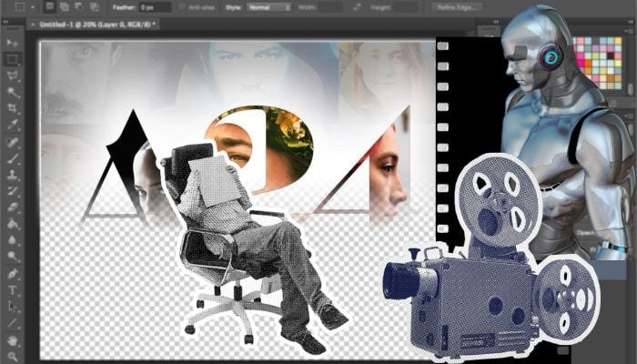Select the Move tool
This screenshot has width=637, height=364.
coord(12,43)
